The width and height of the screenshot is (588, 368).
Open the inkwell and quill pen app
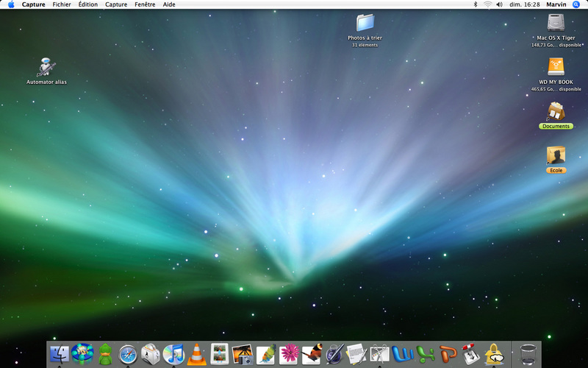point(334,354)
